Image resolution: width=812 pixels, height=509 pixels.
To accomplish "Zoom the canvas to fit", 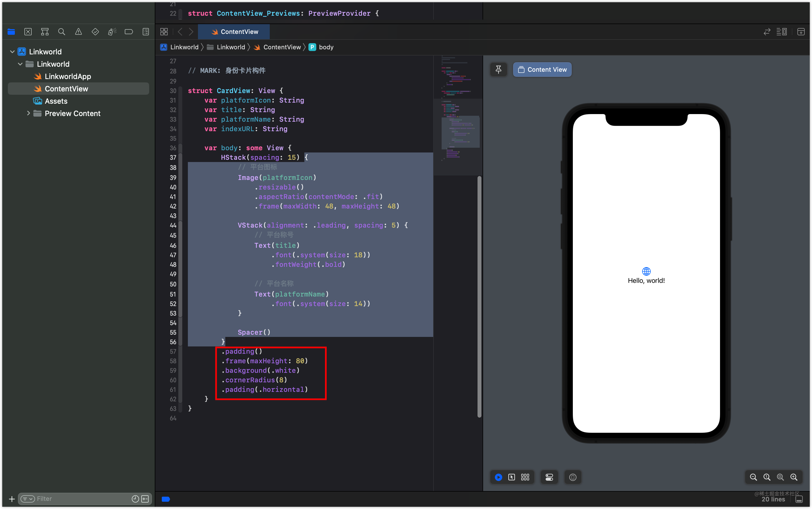I will (780, 477).
